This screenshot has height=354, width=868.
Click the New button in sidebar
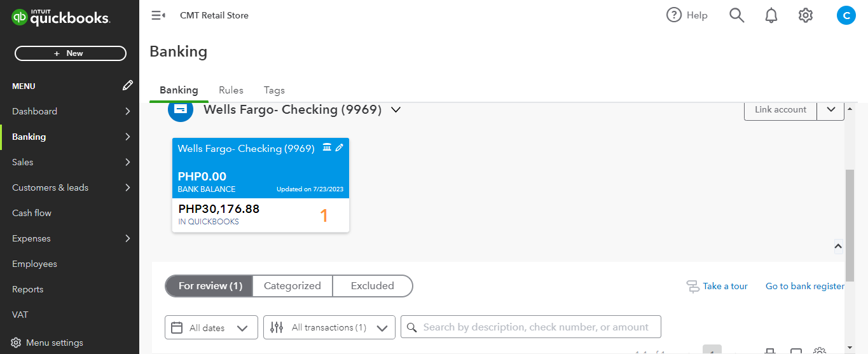point(70,53)
